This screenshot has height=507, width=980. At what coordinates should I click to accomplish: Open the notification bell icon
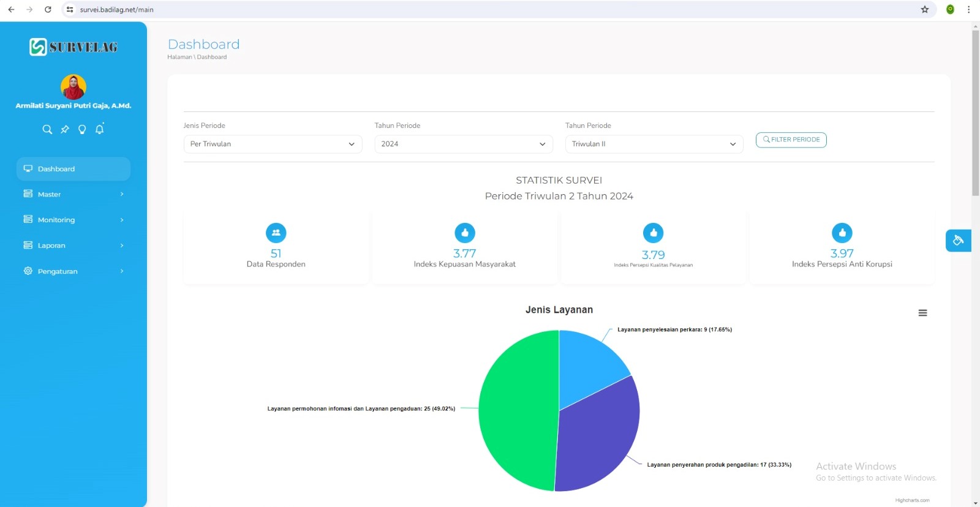coord(99,129)
